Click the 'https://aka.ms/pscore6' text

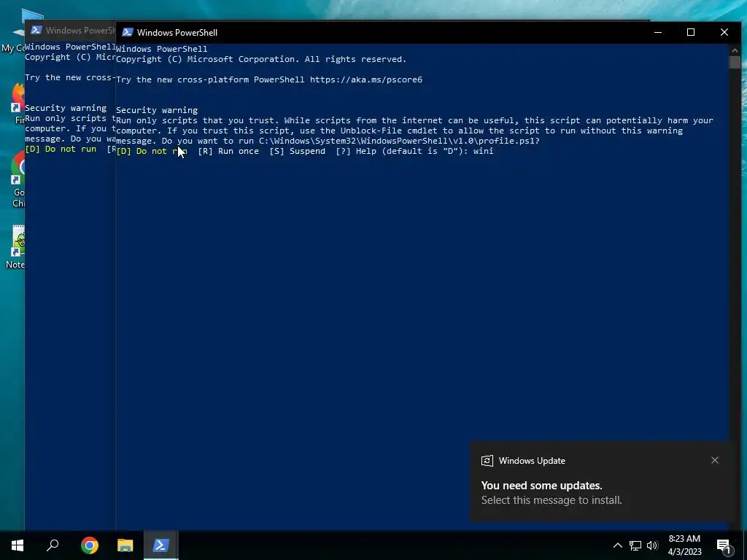coord(366,79)
